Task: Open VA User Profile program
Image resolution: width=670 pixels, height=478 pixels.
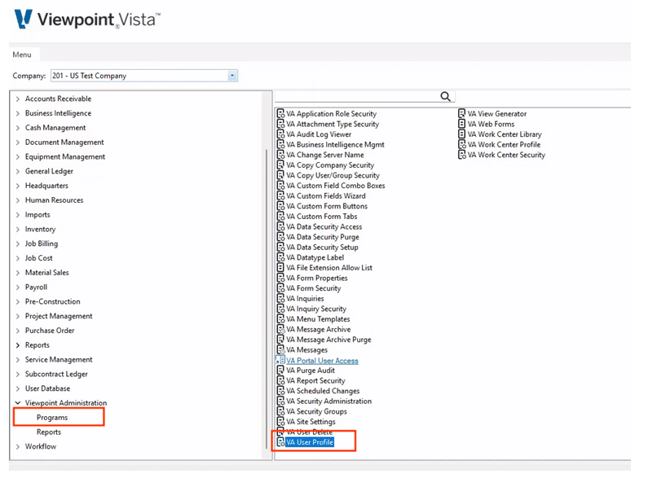Action: coord(310,442)
